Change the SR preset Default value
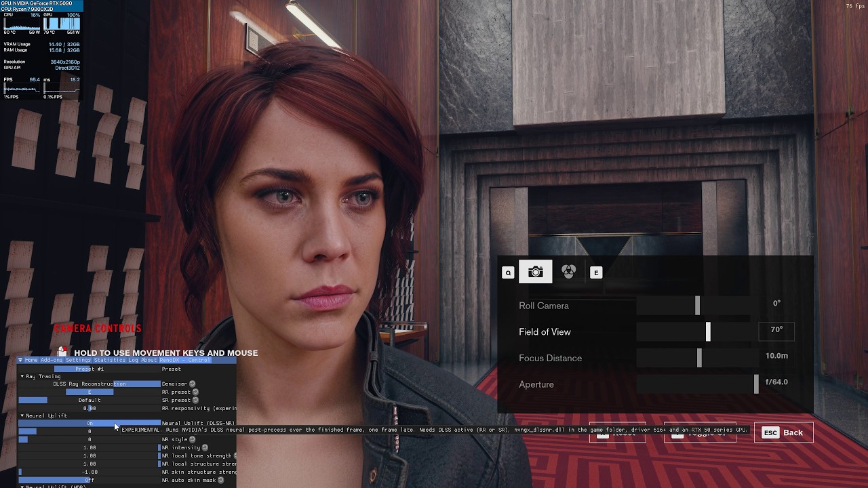Screen dimensions: 868x488 pyautogui.click(x=90, y=401)
